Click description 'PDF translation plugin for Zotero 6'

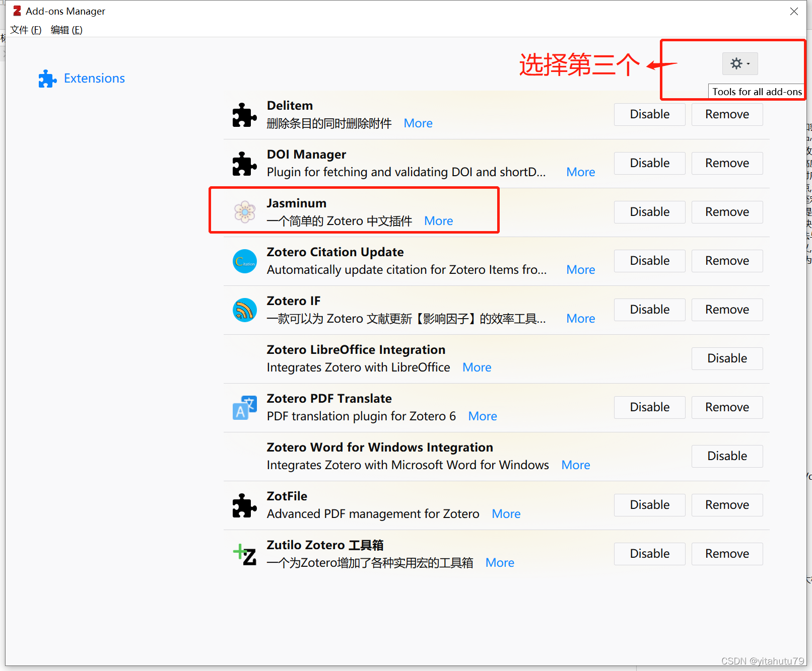pyautogui.click(x=361, y=416)
